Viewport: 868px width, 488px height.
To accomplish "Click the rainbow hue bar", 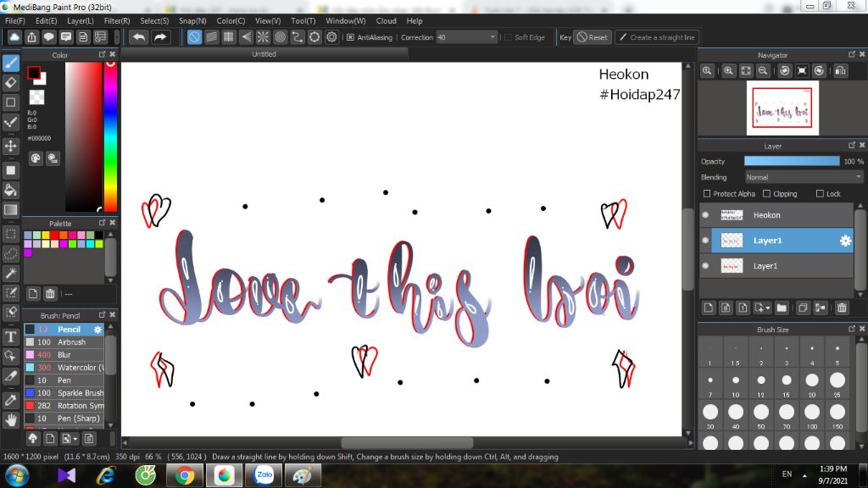I will click(111, 136).
